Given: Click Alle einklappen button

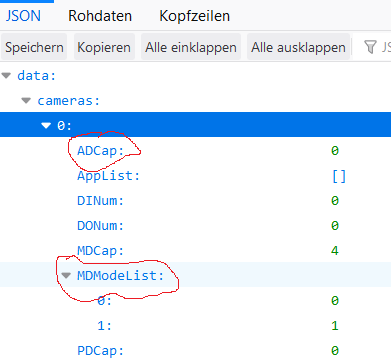Looking at the screenshot, I should click(x=191, y=47).
